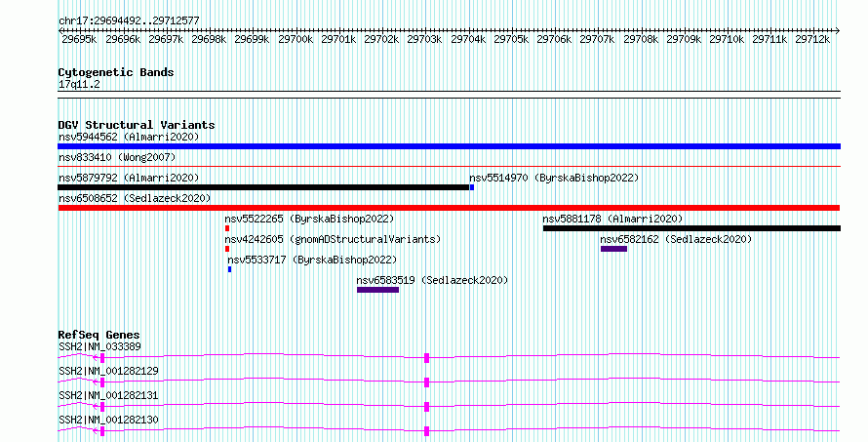Click the nsv4242605 gnomAD red marker
The height and width of the screenshot is (442, 868).
point(227,249)
